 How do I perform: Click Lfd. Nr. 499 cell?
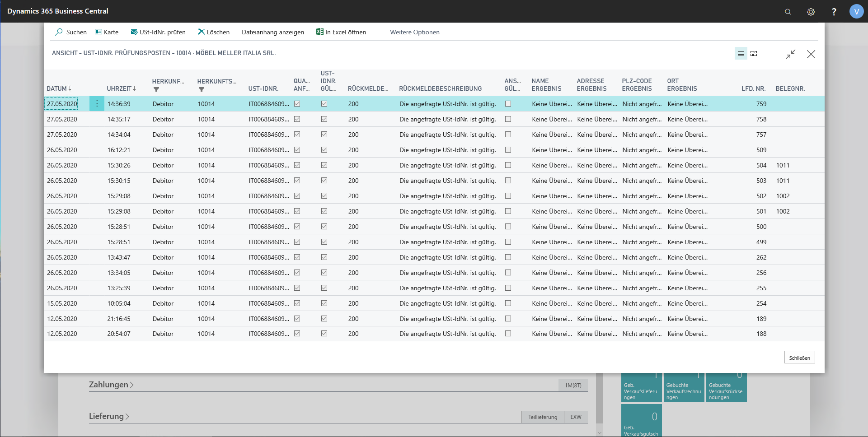(761, 242)
